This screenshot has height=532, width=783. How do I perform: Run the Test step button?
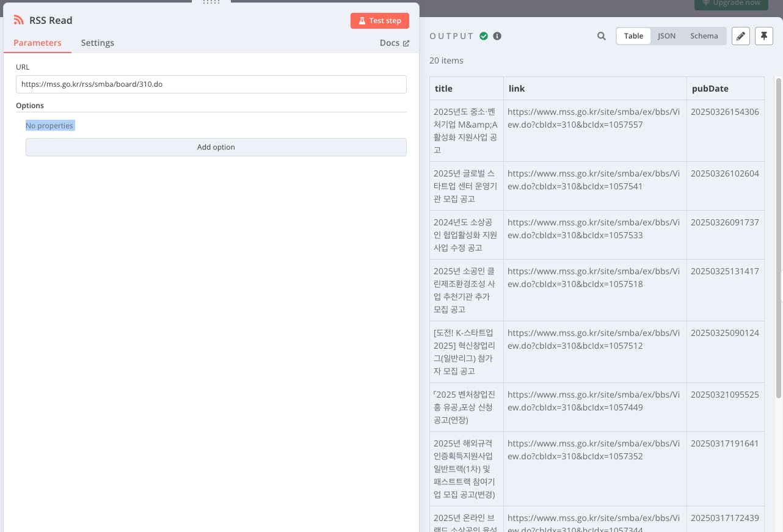pos(380,21)
